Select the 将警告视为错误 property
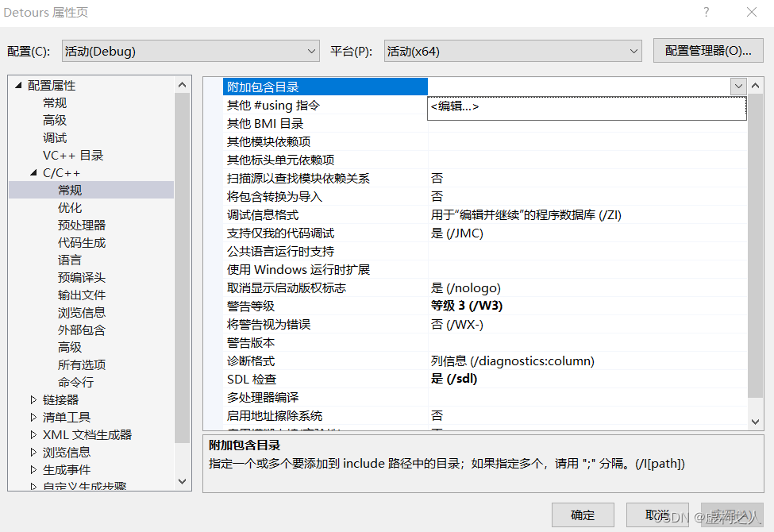Screen dimensions: 774x532 click(268, 325)
